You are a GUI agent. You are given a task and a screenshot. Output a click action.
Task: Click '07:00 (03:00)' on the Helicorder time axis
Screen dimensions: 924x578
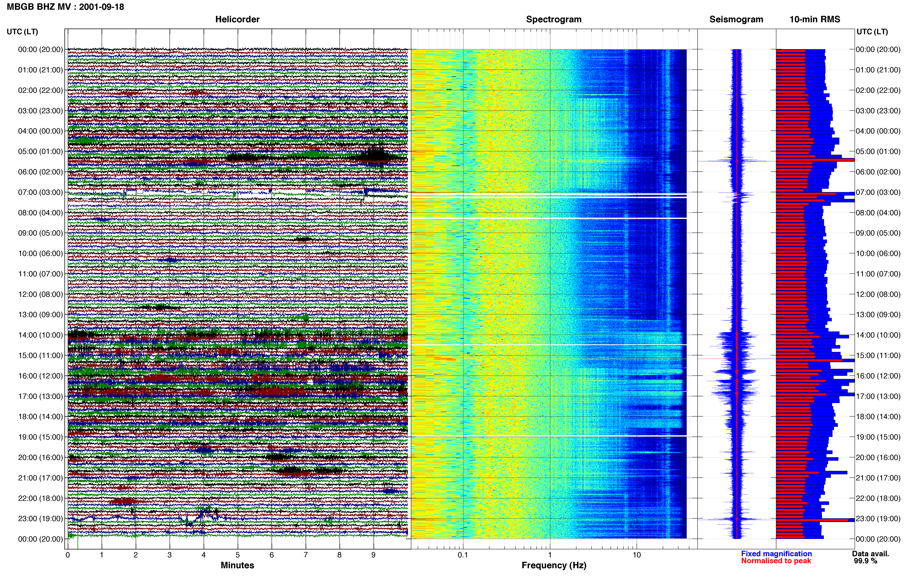click(41, 192)
